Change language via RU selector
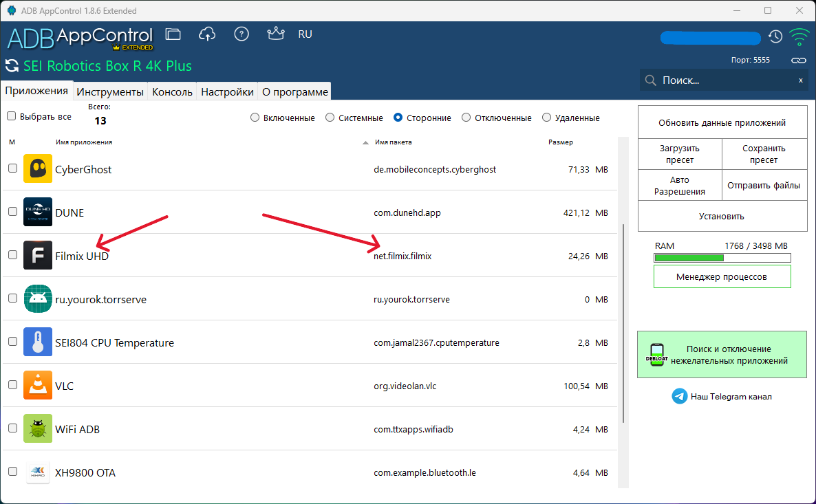This screenshot has width=816, height=504. coord(305,34)
